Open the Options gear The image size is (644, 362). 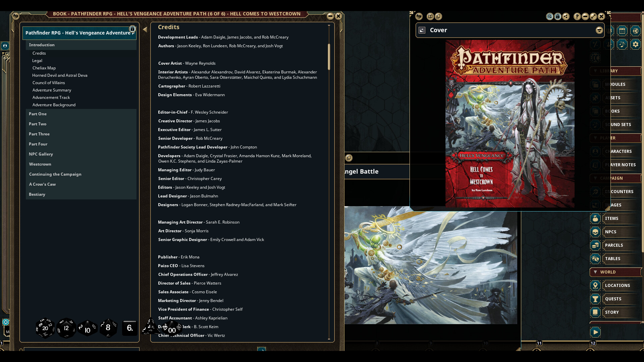coord(636,44)
